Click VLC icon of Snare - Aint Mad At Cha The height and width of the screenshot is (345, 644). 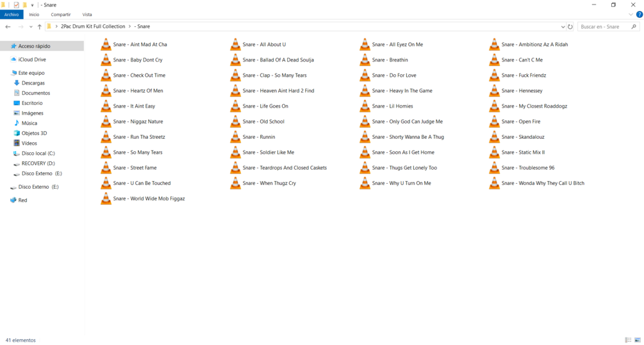[106, 44]
